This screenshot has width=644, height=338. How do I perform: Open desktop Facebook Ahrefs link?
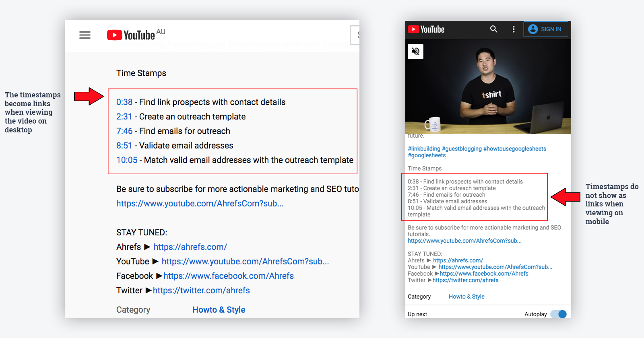[x=229, y=276]
